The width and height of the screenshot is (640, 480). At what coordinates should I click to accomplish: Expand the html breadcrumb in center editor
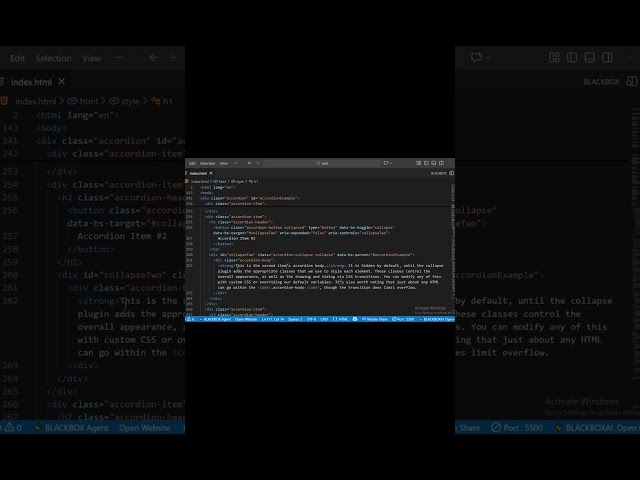220,182
